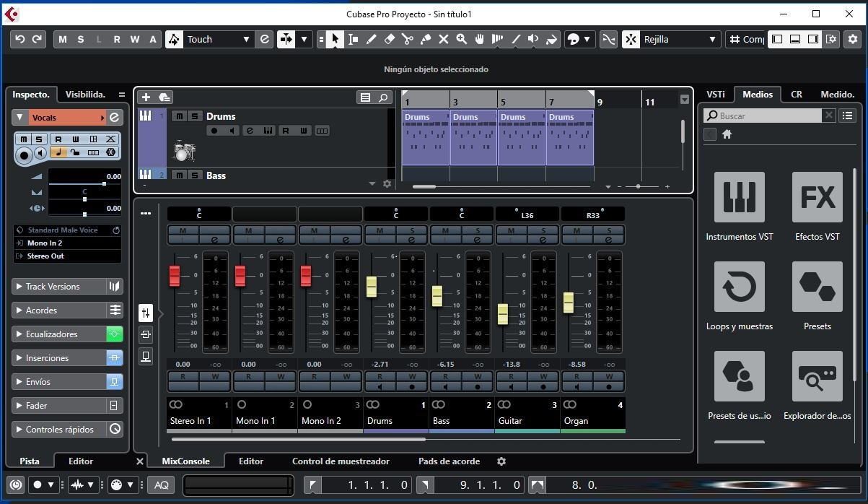This screenshot has width=868, height=504.
Task: Toggle global Mute state M button
Action: pos(63,39)
